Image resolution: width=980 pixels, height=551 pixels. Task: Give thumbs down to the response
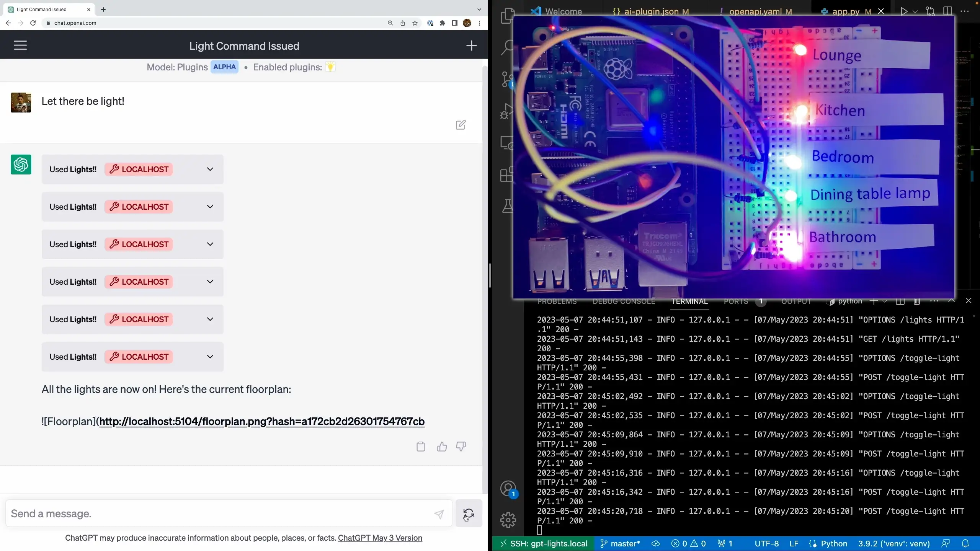461,447
